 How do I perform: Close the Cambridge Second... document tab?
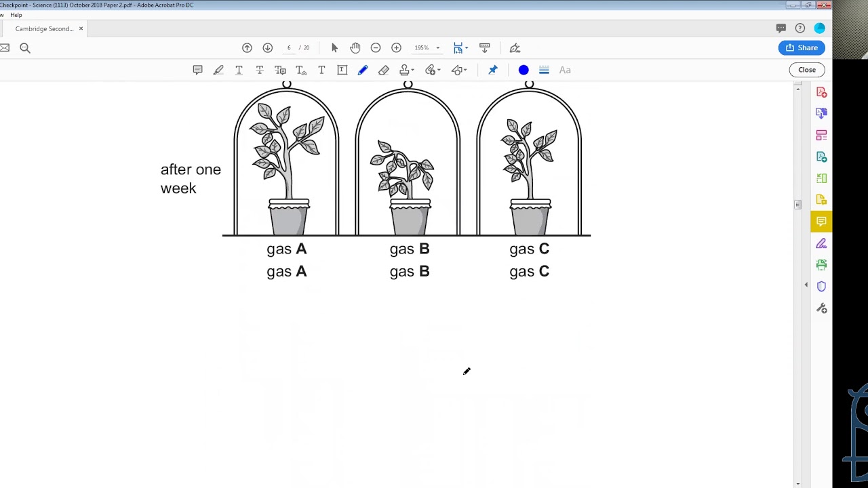81,28
